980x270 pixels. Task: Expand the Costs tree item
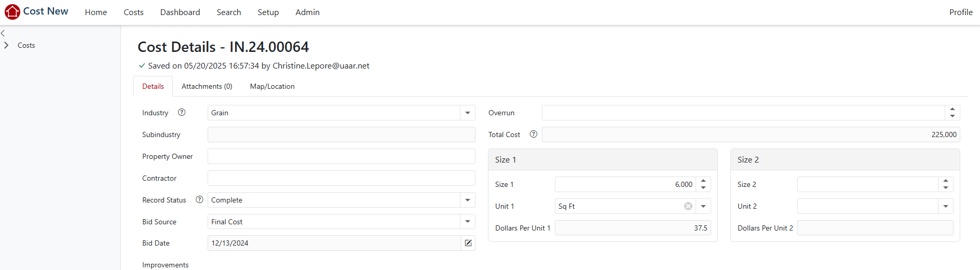6,45
